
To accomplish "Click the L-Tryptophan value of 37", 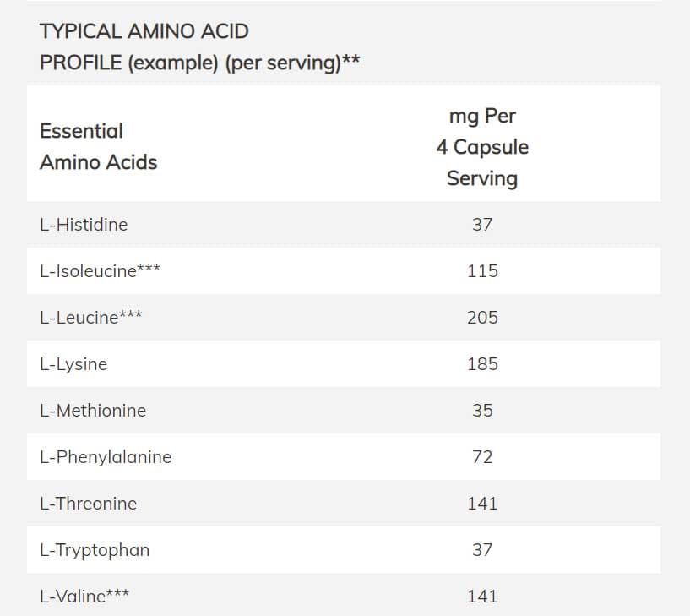I will 482,550.
